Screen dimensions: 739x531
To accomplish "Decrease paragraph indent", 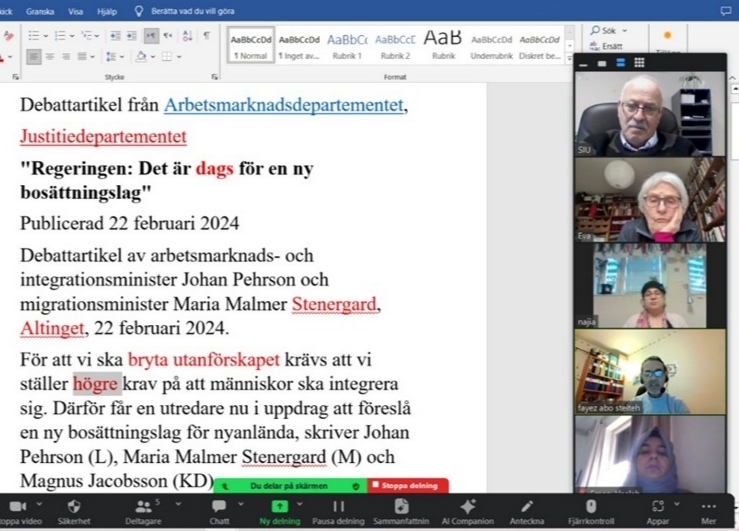I will [115, 36].
